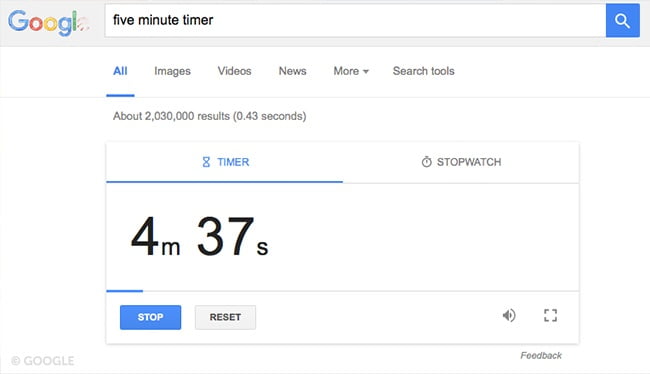Select the Timer tab

225,162
